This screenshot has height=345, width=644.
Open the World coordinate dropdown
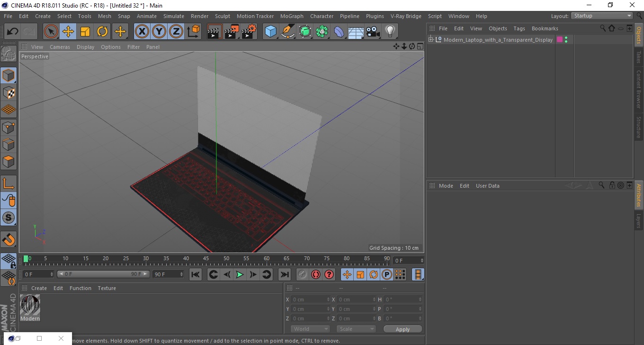[x=310, y=329]
